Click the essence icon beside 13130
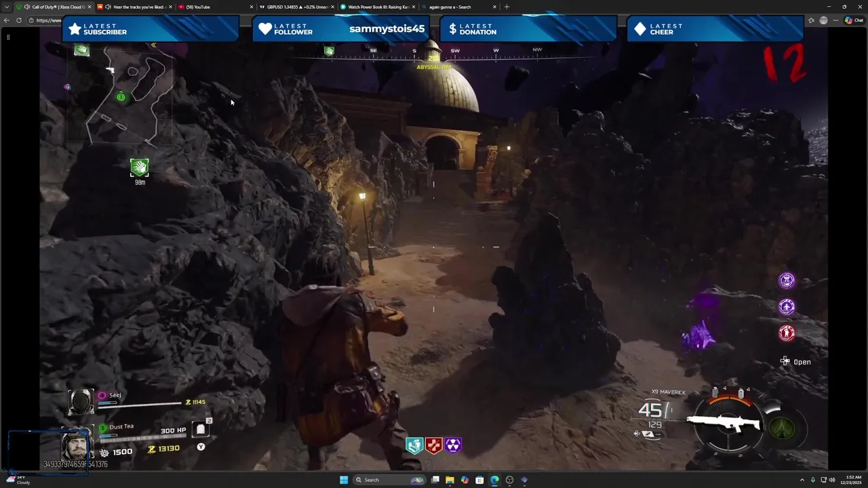Viewport: 868px width, 488px height. (x=152, y=449)
